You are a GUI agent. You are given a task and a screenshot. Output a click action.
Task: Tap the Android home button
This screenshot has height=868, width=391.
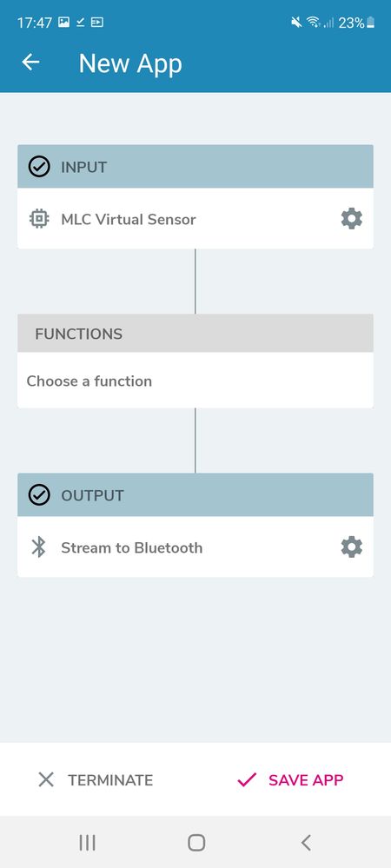(196, 843)
